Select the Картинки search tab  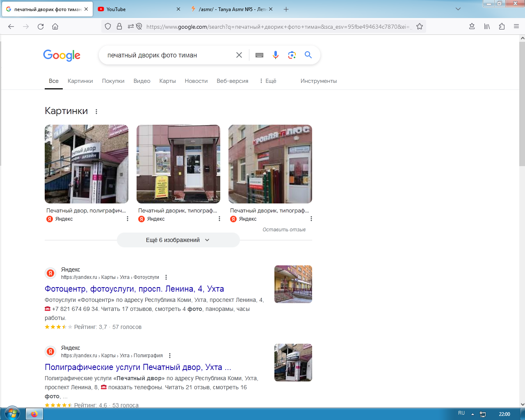(80, 81)
